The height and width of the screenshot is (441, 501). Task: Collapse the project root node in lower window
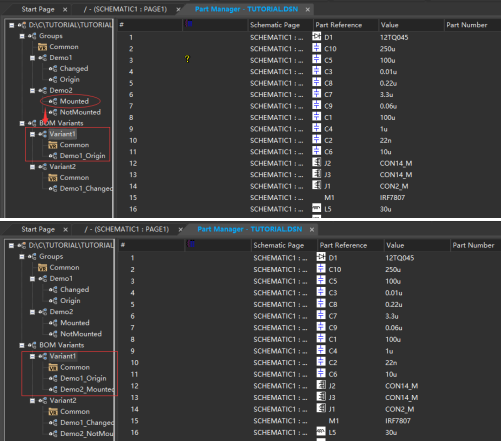pyautogui.click(x=12, y=246)
